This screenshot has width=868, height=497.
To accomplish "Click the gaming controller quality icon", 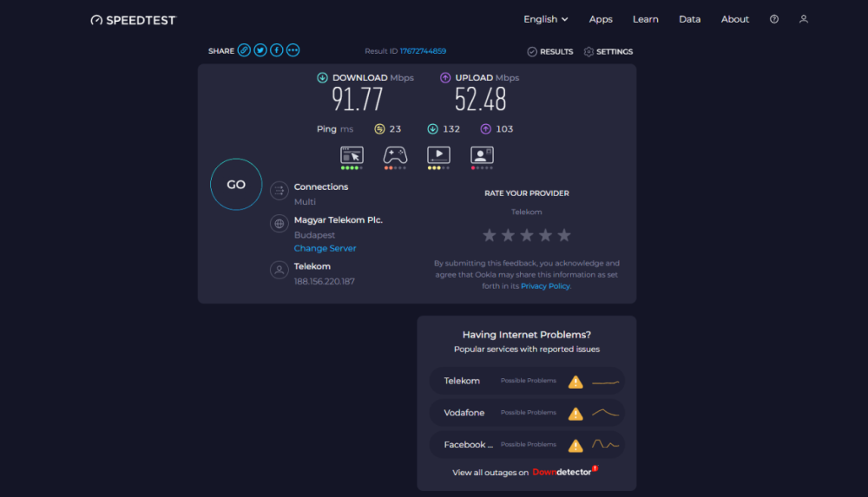I will click(395, 155).
